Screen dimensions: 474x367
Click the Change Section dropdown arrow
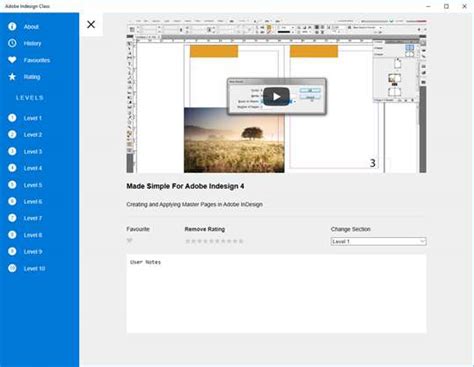click(x=422, y=241)
